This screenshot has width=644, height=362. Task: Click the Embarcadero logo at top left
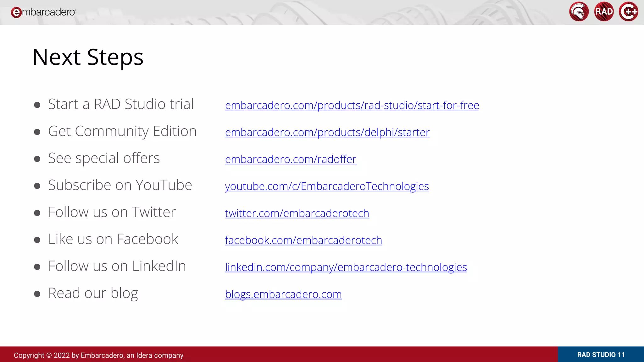click(x=43, y=12)
